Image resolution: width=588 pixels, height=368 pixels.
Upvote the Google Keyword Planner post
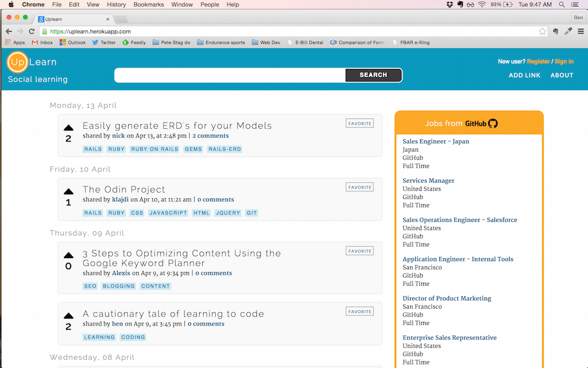point(68,255)
